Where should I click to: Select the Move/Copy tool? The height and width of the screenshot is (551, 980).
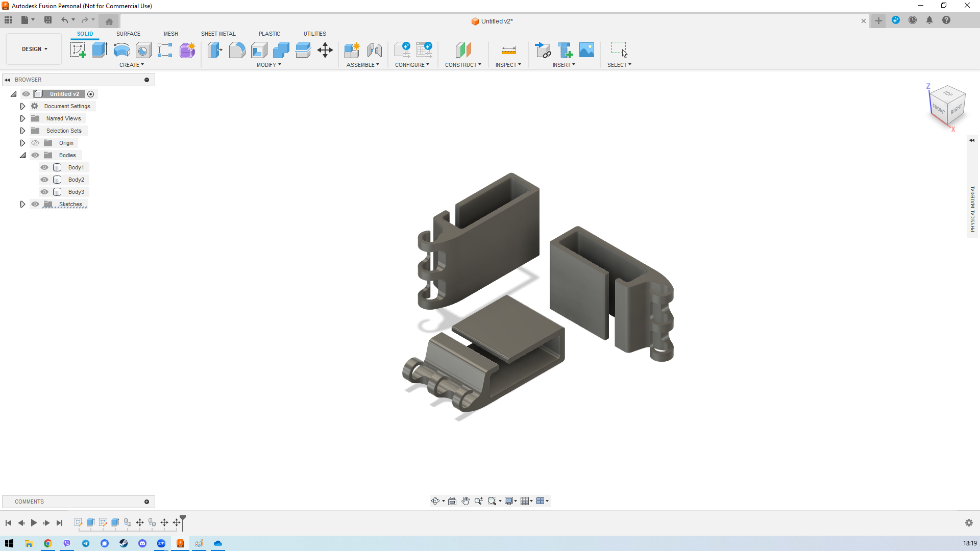[x=325, y=50]
